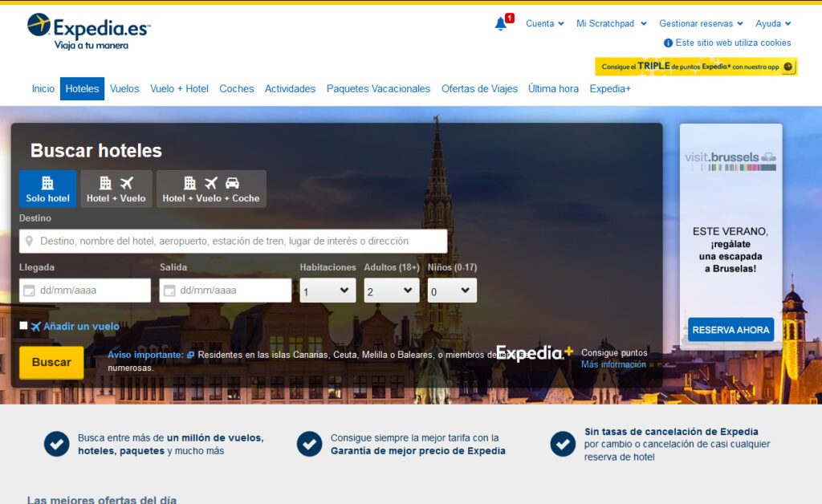Screen dimensions: 822x504
Task: Click the triple points app banner
Action: pos(695,67)
